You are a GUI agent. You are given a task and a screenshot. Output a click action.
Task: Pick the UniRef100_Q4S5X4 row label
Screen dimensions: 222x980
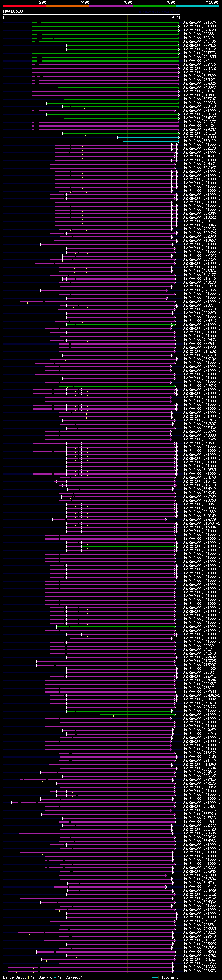click(x=199, y=271)
